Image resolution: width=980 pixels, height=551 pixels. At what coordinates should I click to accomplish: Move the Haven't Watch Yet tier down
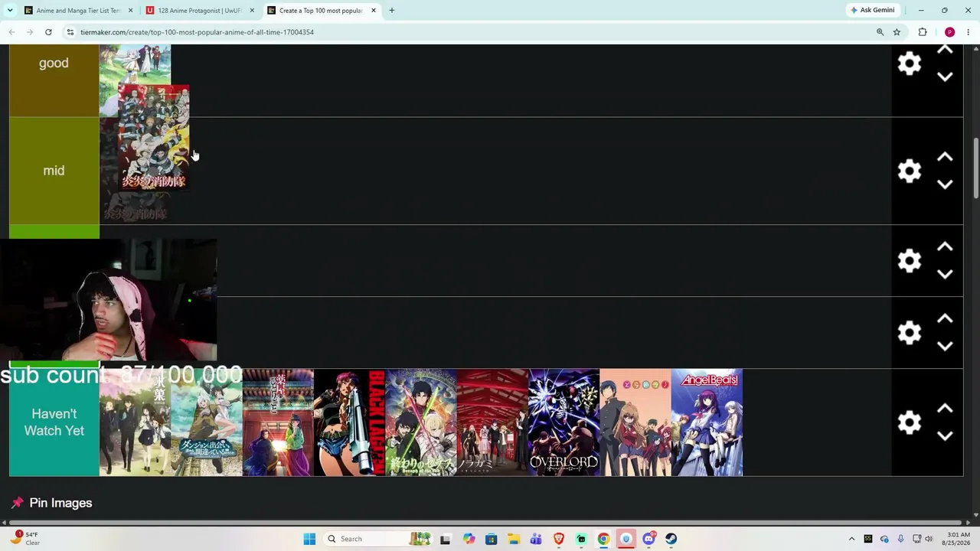point(945,435)
